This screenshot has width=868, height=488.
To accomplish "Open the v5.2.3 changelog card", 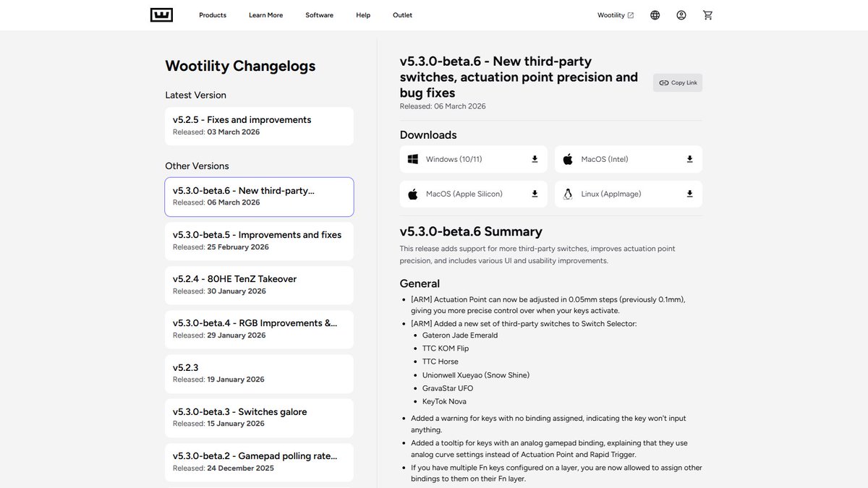I will click(x=259, y=373).
